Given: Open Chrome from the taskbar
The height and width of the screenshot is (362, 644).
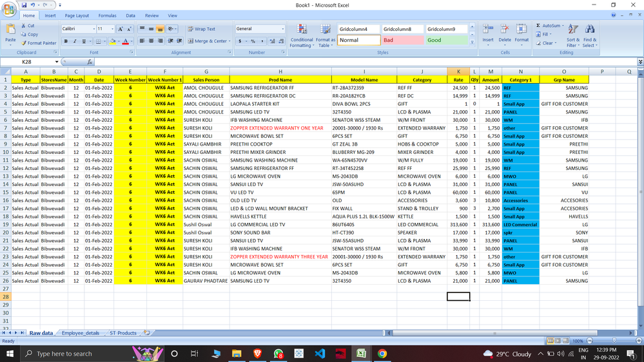Looking at the screenshot, I should [382, 354].
